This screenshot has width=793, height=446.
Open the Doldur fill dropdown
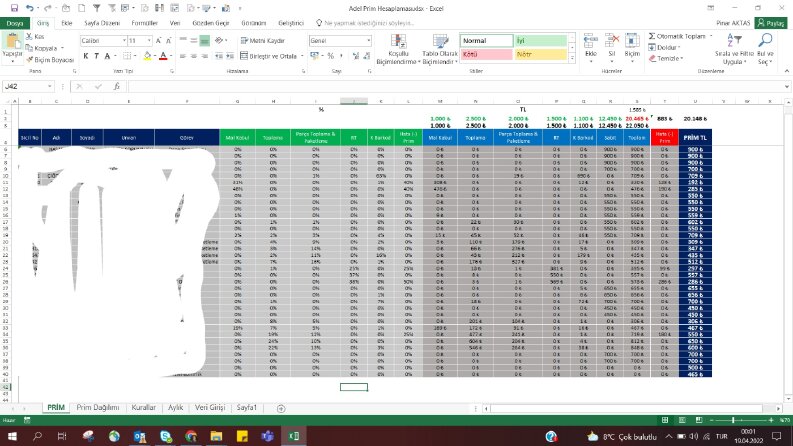point(665,48)
